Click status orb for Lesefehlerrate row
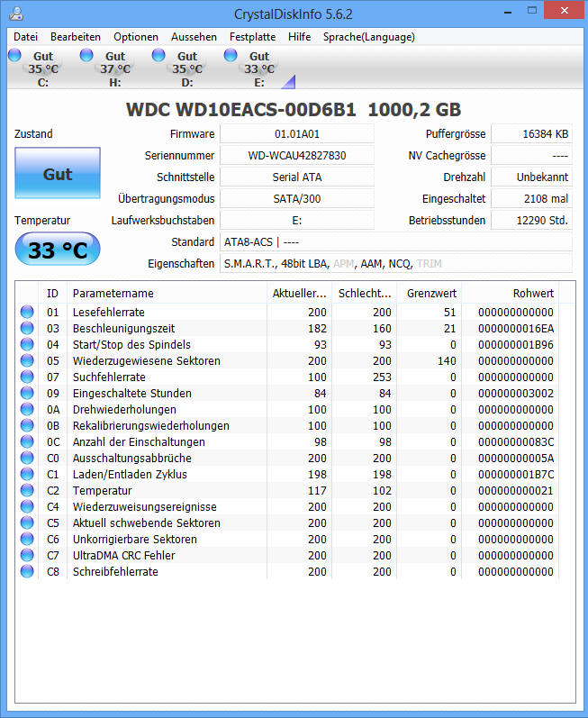Image resolution: width=588 pixels, height=718 pixels. point(27,312)
